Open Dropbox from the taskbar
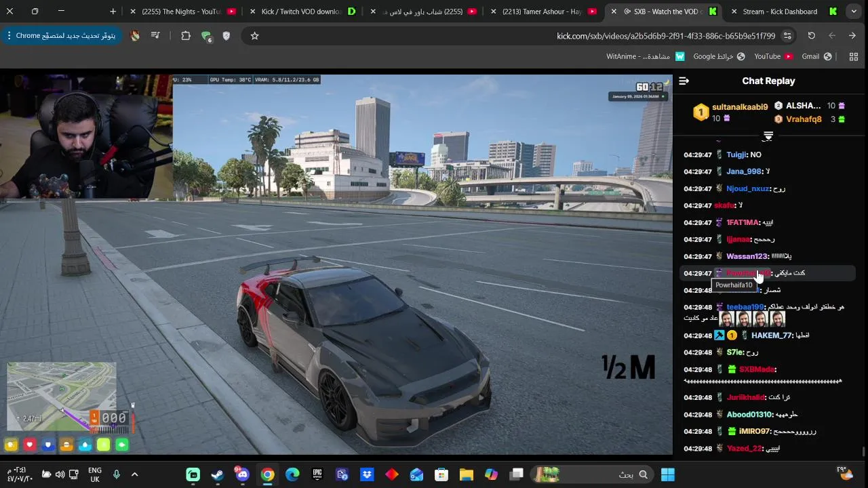The width and height of the screenshot is (868, 488). (x=367, y=474)
